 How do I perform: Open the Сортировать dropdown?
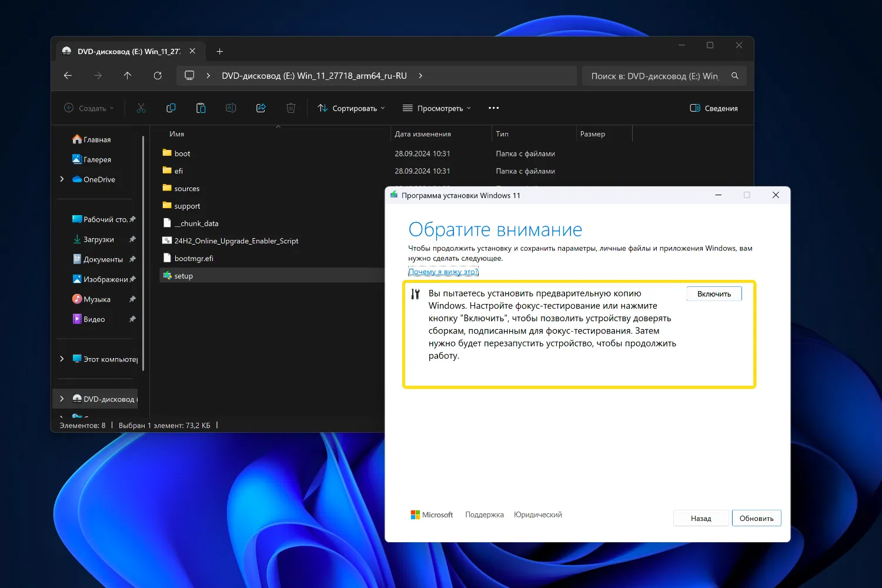352,108
